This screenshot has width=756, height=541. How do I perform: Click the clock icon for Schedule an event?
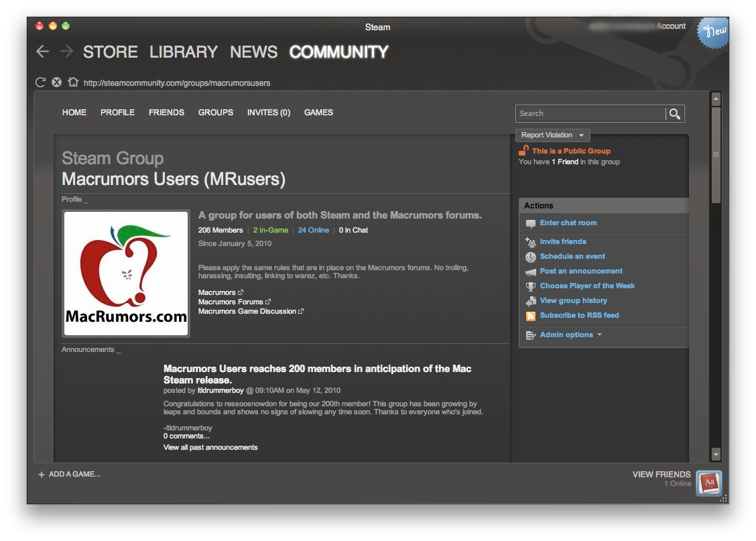click(530, 257)
